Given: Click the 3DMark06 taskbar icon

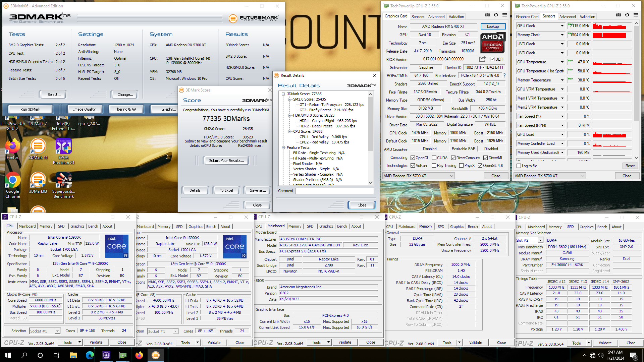Looking at the screenshot, I should tap(156, 355).
